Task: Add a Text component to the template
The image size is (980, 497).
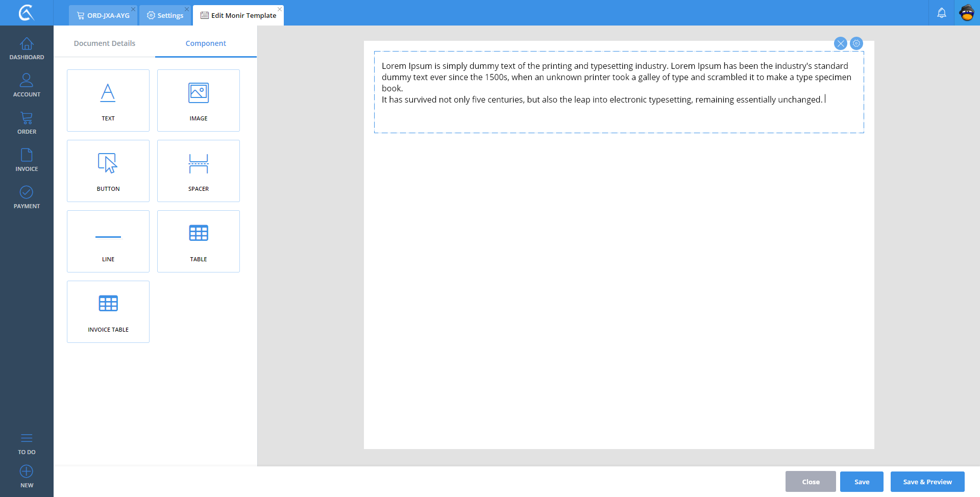Action: [108, 101]
